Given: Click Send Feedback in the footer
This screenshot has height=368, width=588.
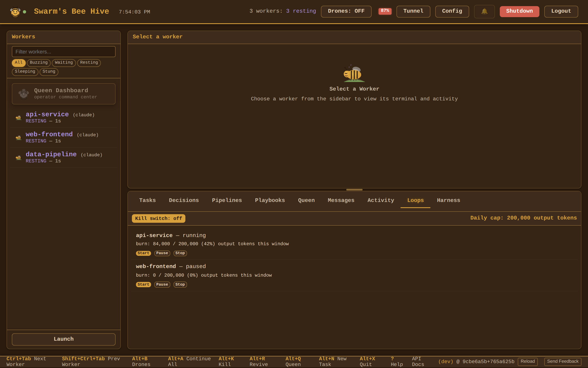Looking at the screenshot, I should (x=563, y=361).
